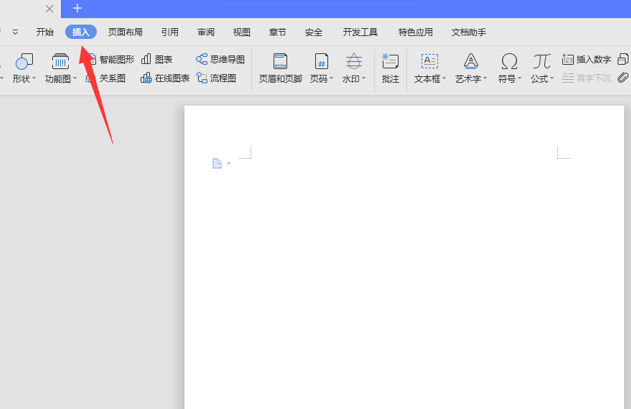Click the 图表 chart icon
Viewport: 631px width, 409px height.
(x=146, y=60)
